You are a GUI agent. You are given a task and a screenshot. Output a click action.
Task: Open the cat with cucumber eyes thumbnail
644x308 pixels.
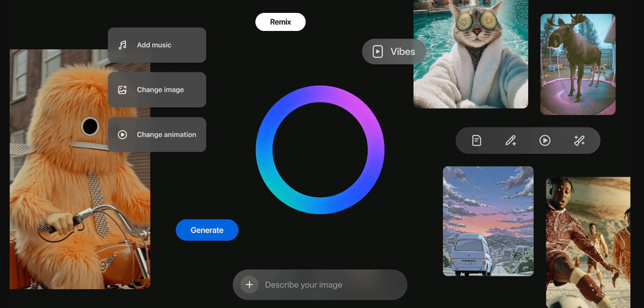pos(471,54)
